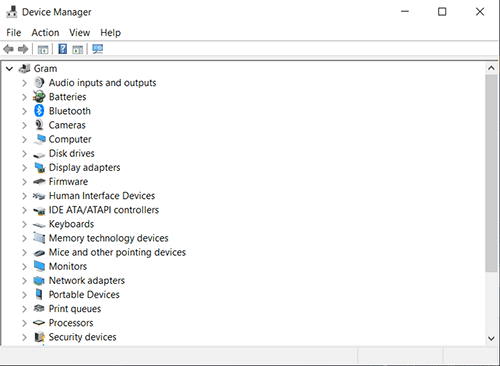The width and height of the screenshot is (500, 366).
Task: Expand the Cameras chevron
Action: (x=24, y=125)
